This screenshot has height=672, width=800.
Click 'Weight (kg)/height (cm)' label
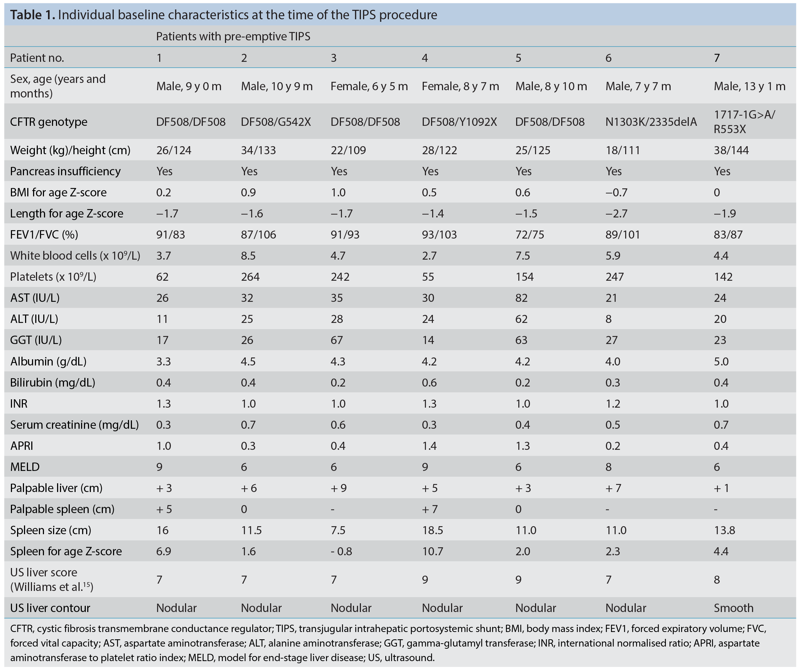click(x=70, y=150)
